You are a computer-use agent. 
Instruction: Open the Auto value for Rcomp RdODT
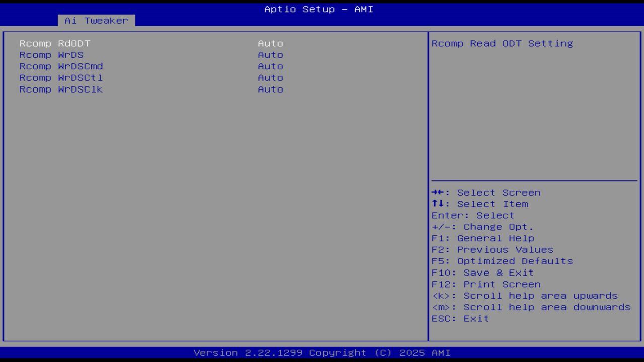[270, 43]
